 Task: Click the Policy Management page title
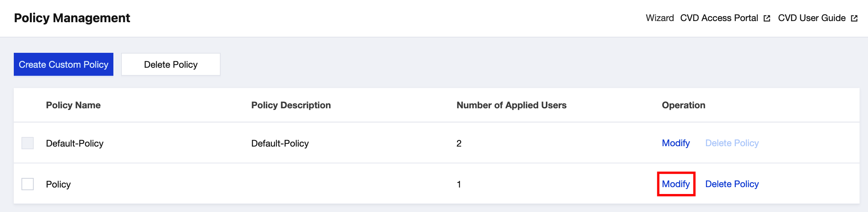tap(72, 18)
